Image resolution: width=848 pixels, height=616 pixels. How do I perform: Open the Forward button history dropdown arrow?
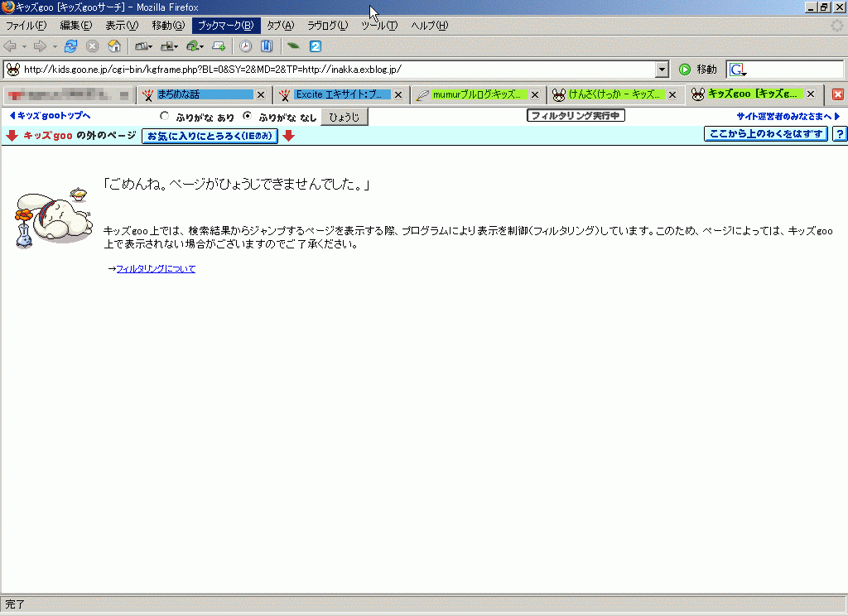(x=55, y=47)
